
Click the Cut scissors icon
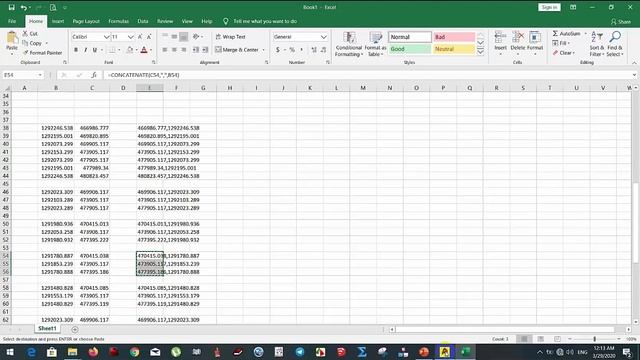point(26,33)
